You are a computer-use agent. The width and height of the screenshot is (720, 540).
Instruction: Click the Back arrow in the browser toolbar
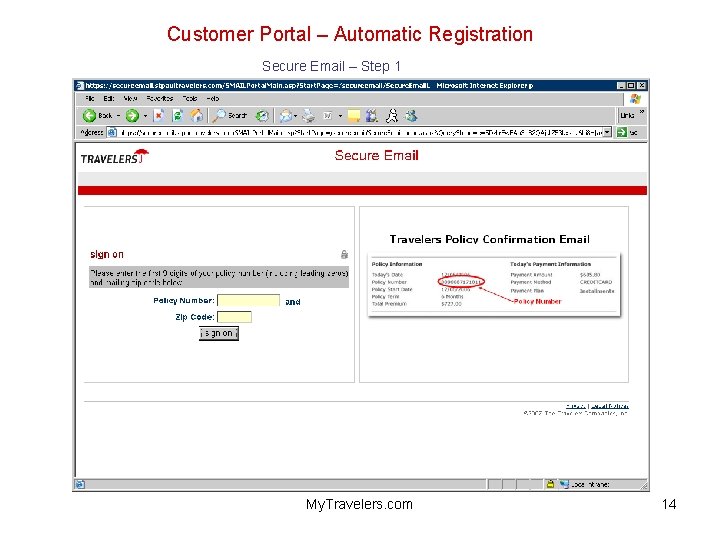pyautogui.click(x=89, y=116)
